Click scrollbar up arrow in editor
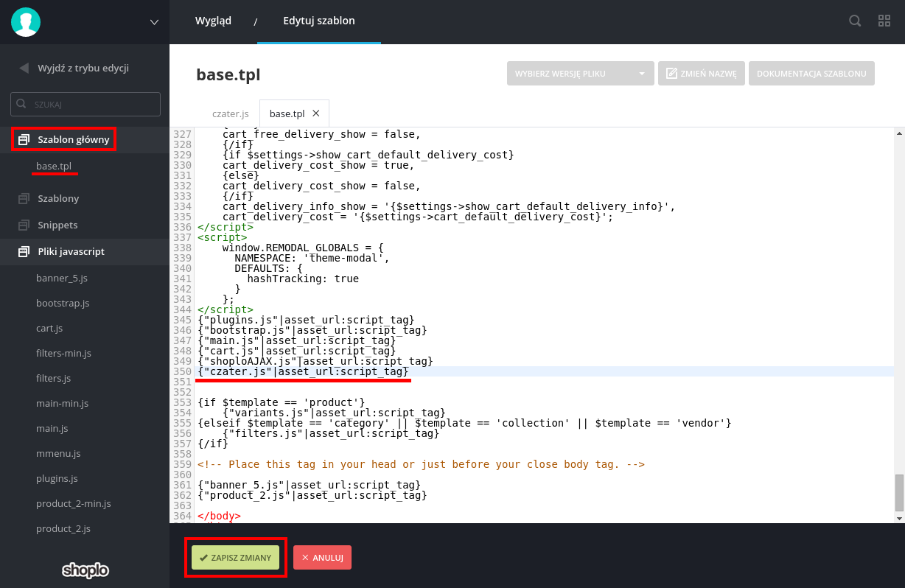905x588 pixels. pyautogui.click(x=899, y=133)
